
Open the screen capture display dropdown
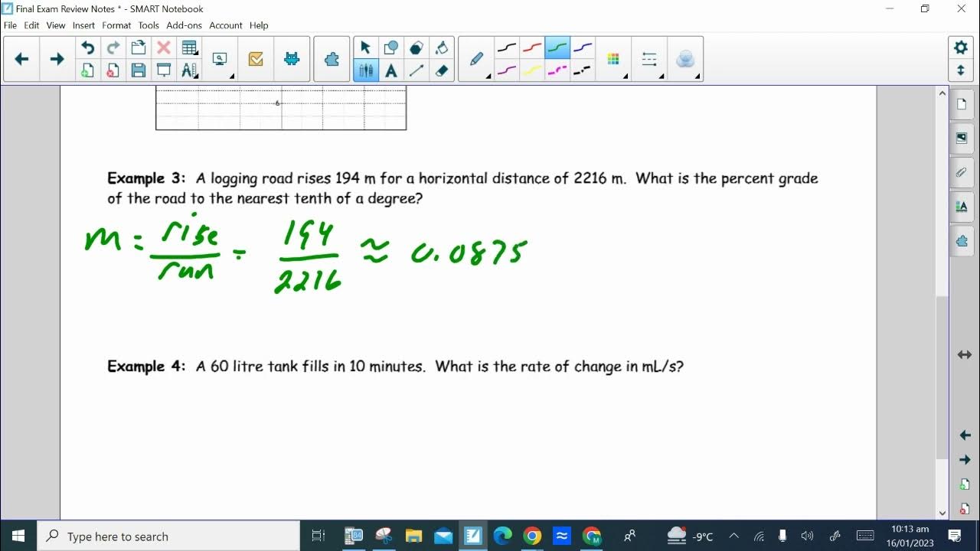coord(220,59)
